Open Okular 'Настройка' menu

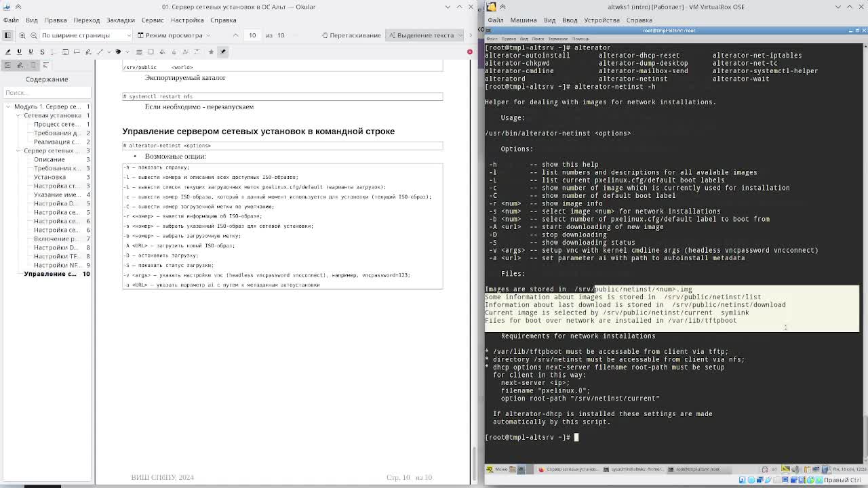click(x=187, y=20)
